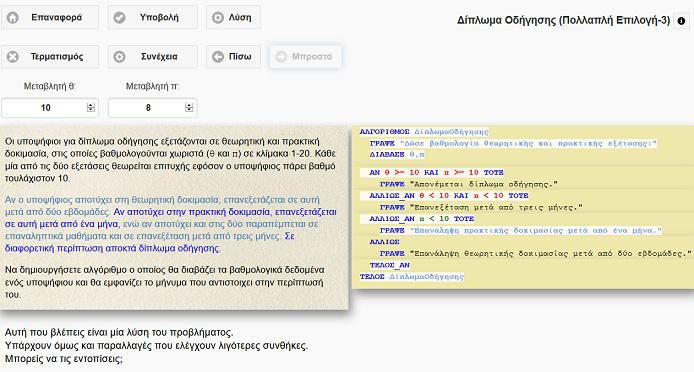
Task: Click the stepper arrows of variable π
Action: (189, 108)
